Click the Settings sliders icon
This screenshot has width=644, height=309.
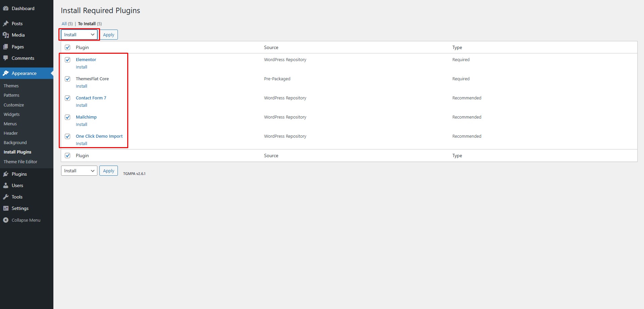[x=6, y=208]
